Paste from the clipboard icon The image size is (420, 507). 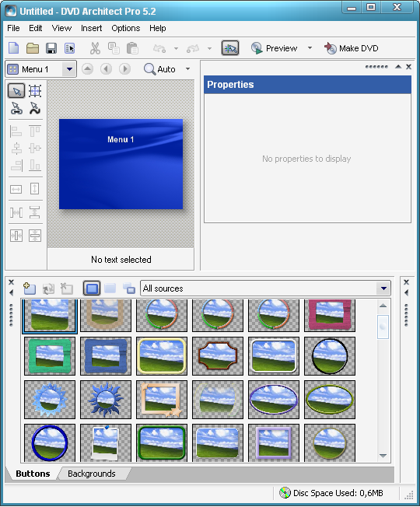pos(132,48)
